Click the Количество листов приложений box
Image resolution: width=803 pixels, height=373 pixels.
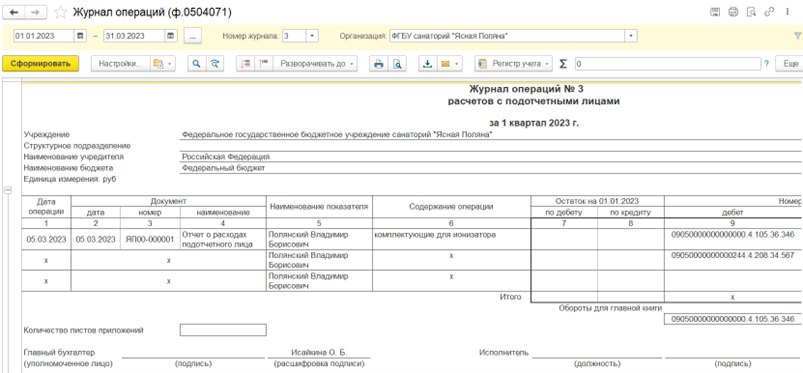(x=223, y=330)
